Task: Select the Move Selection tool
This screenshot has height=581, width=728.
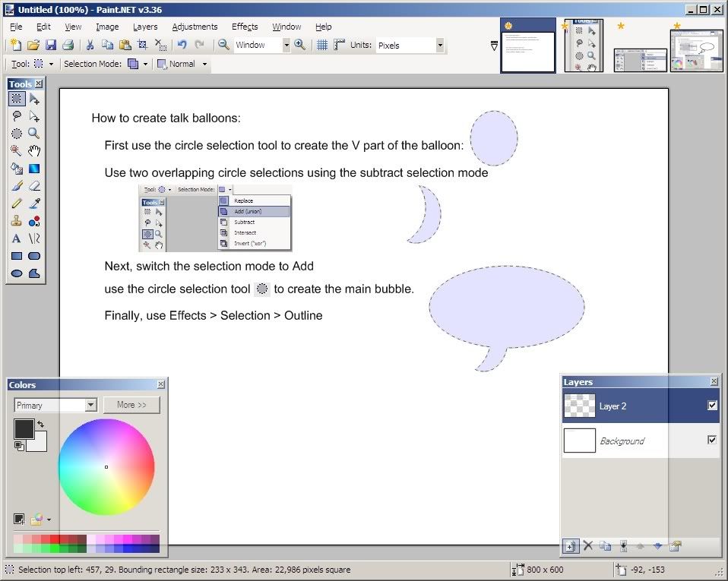Action: (34, 116)
